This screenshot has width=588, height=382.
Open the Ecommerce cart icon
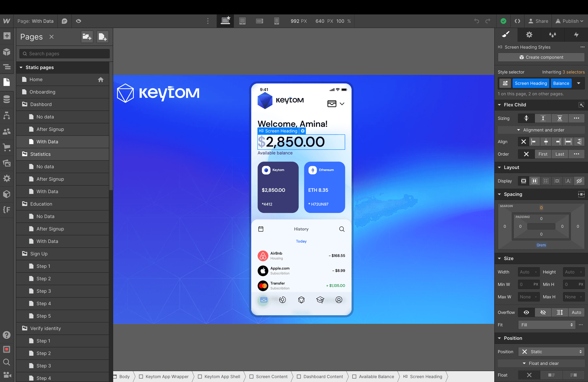tap(7, 147)
